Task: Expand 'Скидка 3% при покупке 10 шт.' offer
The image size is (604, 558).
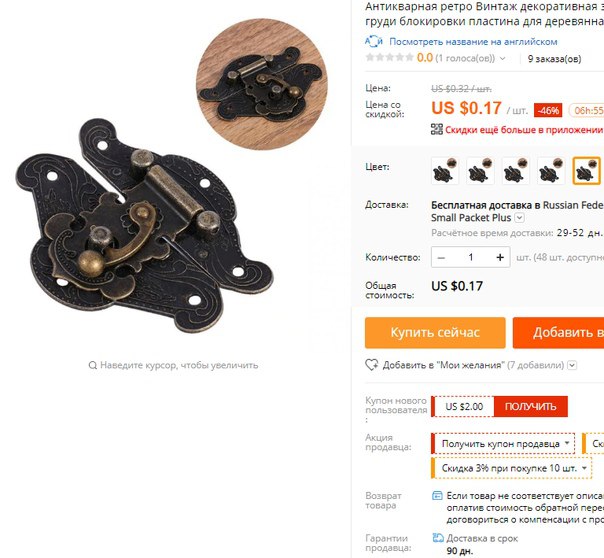Action: pyautogui.click(x=512, y=468)
